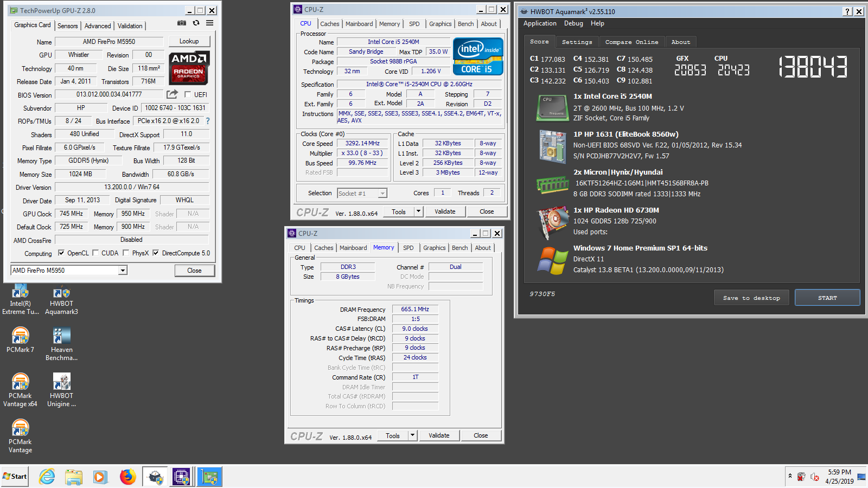Open the PCMark Vantage x64 desktop icon
The width and height of the screenshot is (868, 488).
(x=21, y=389)
